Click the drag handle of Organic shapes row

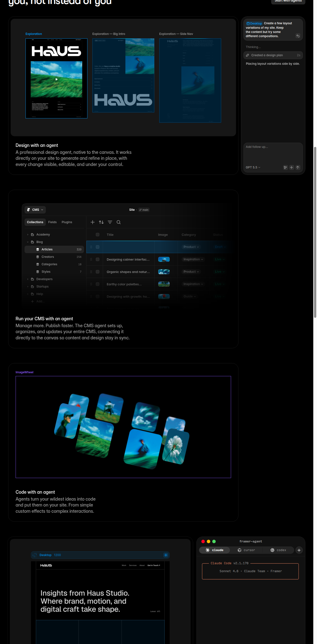pyautogui.click(x=91, y=272)
